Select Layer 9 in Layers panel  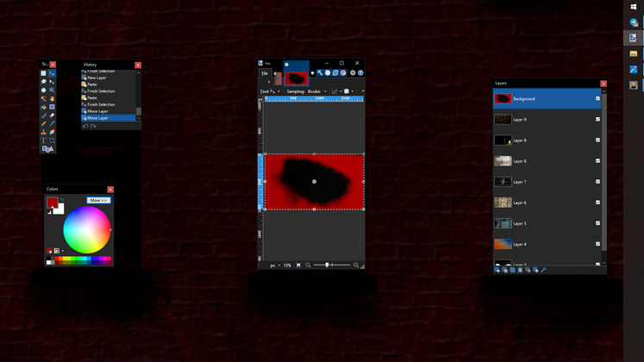[x=547, y=120]
